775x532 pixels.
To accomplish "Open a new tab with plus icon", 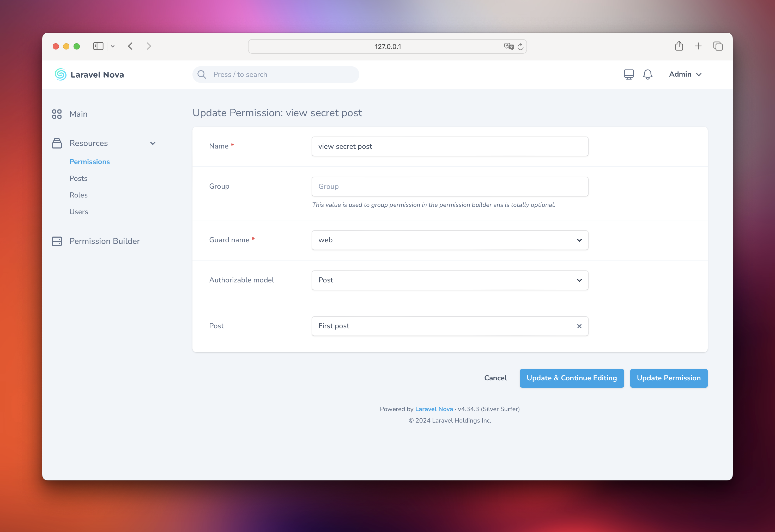I will point(698,46).
